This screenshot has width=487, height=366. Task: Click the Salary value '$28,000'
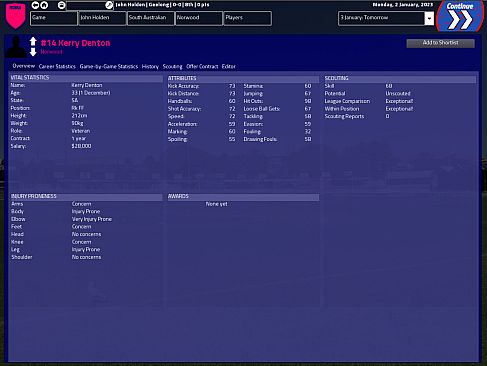pos(81,146)
